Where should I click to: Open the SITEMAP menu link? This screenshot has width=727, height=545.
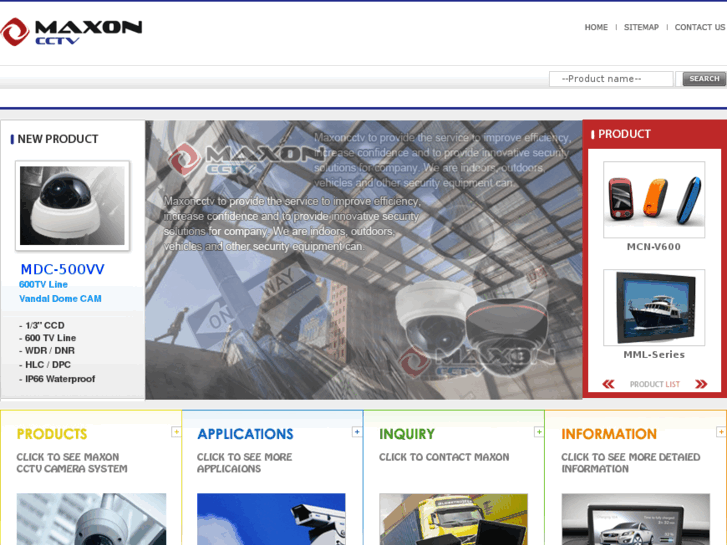point(641,27)
